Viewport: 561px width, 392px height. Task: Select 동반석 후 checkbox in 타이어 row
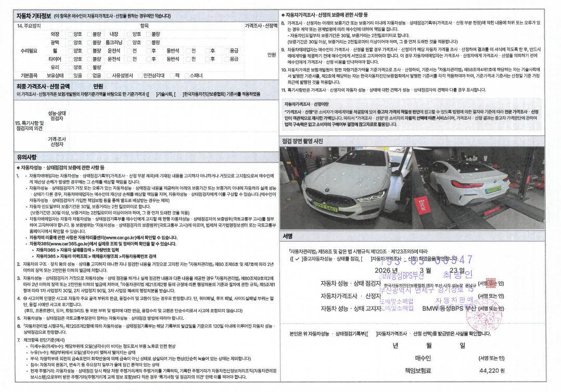point(207,59)
